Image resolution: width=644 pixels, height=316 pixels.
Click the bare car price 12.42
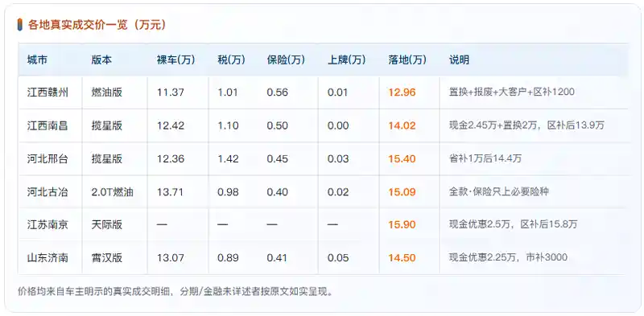click(x=171, y=125)
